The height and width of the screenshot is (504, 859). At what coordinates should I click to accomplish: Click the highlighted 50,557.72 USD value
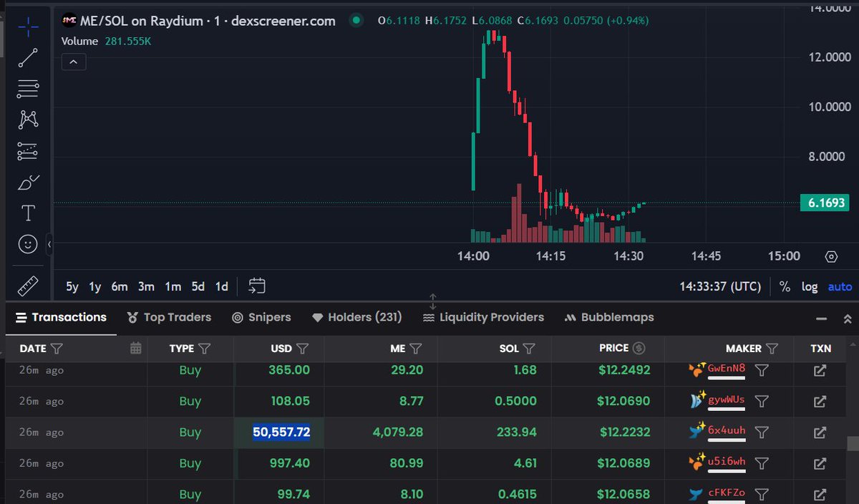pos(281,432)
